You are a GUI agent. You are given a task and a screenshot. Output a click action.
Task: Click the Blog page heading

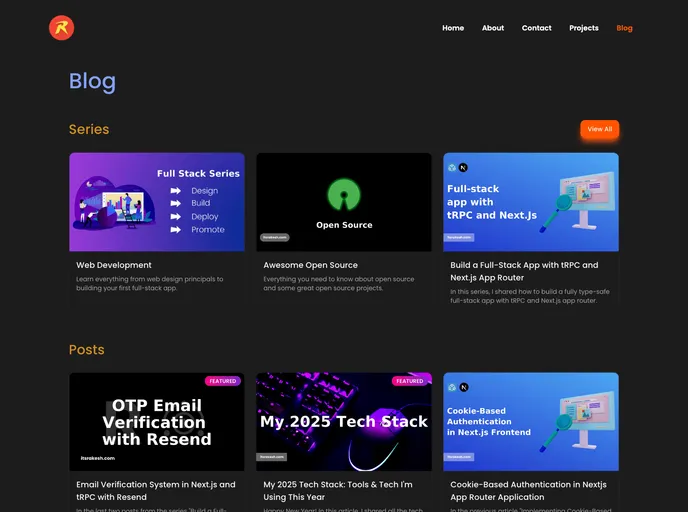coord(92,81)
